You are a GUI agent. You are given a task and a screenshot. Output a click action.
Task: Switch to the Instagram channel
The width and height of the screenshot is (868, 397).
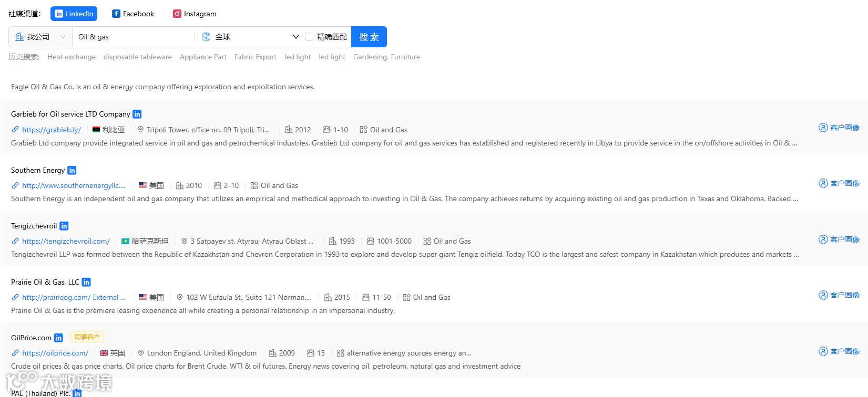pos(195,14)
